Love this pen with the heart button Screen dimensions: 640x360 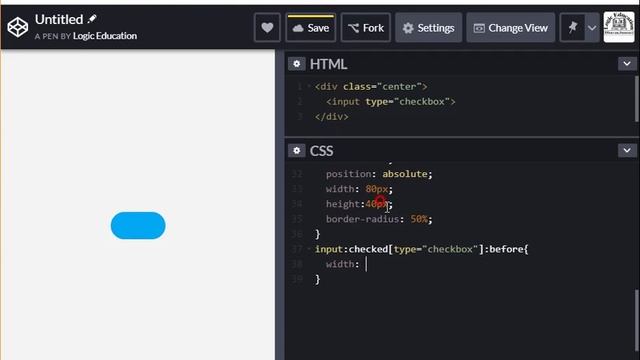(x=267, y=28)
